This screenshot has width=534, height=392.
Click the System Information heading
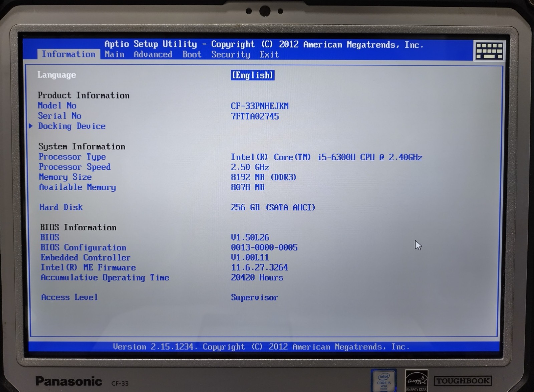tap(82, 147)
